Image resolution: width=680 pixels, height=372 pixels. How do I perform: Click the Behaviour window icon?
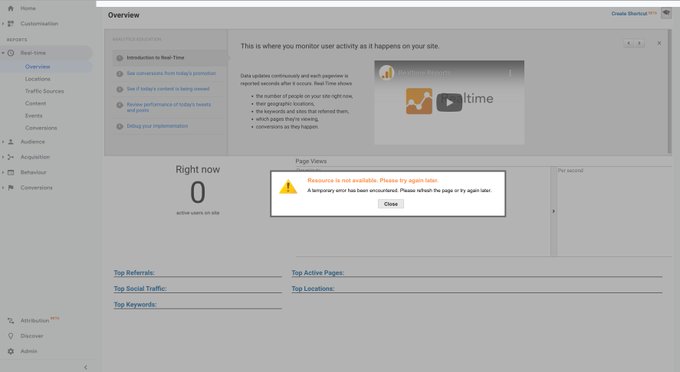(11, 172)
